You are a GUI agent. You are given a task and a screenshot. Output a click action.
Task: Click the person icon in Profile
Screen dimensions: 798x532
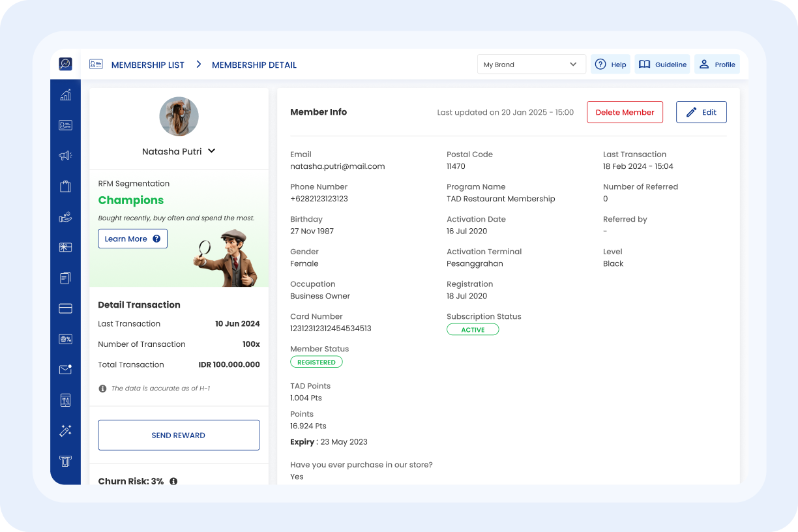(704, 65)
